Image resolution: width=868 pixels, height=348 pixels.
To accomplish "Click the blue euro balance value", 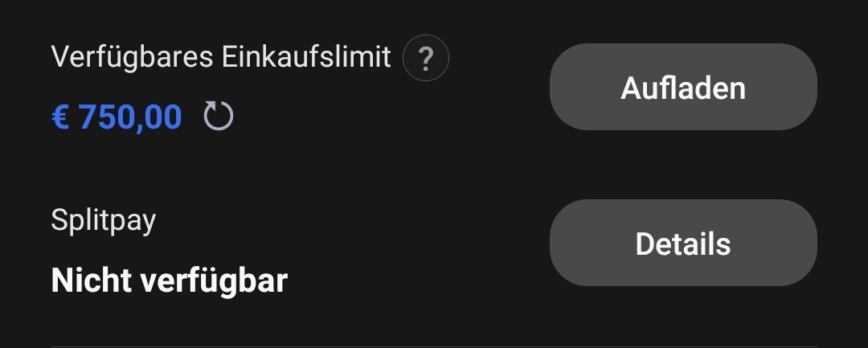I will pos(117,117).
